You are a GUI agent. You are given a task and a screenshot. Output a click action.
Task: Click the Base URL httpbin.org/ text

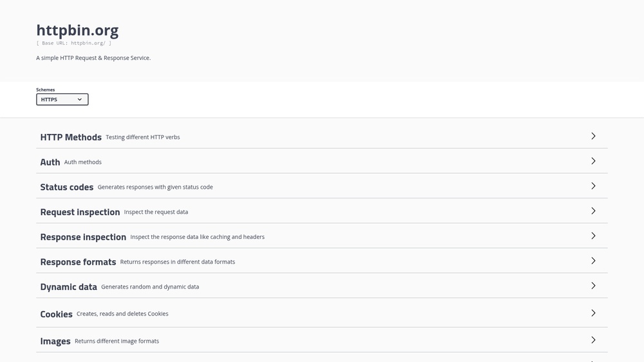coord(73,43)
